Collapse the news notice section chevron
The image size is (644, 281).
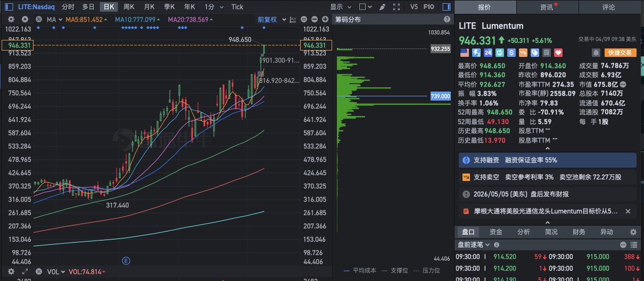[547, 221]
